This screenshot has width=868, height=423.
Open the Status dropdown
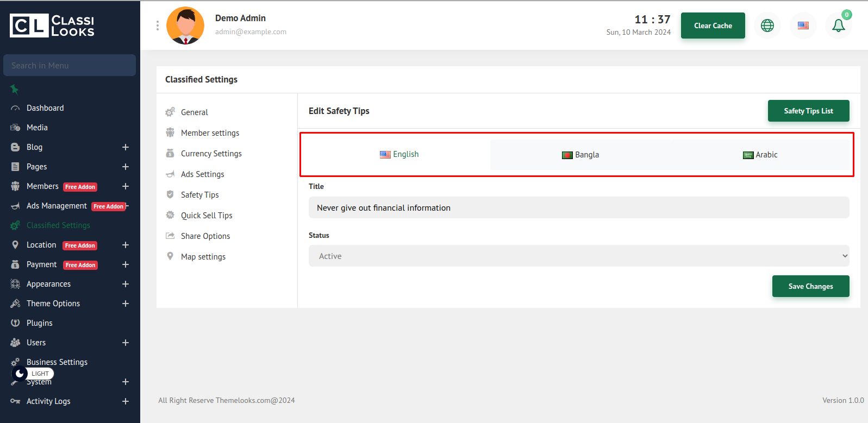[578, 256]
